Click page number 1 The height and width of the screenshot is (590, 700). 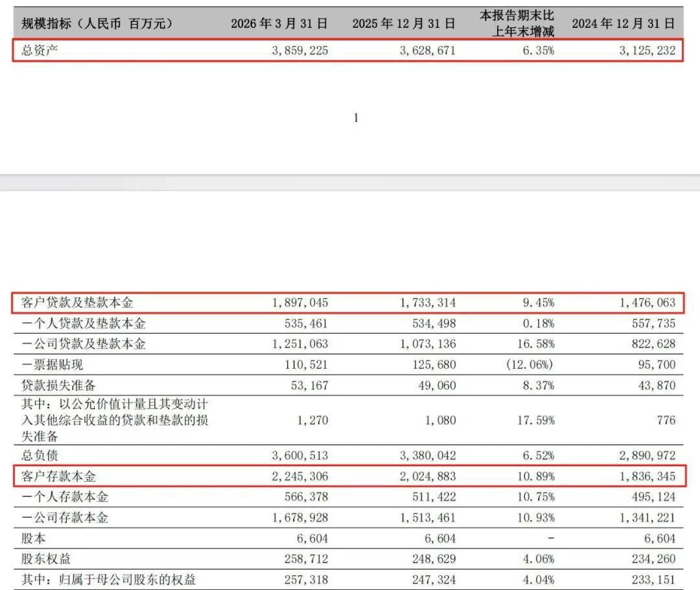[356, 118]
